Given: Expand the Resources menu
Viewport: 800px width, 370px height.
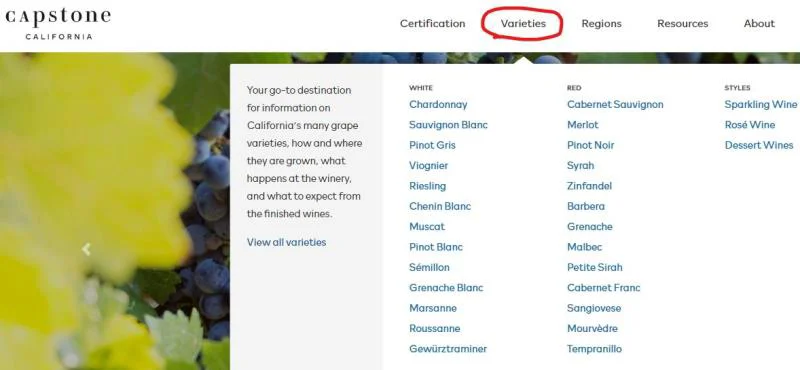Looking at the screenshot, I should 683,23.
